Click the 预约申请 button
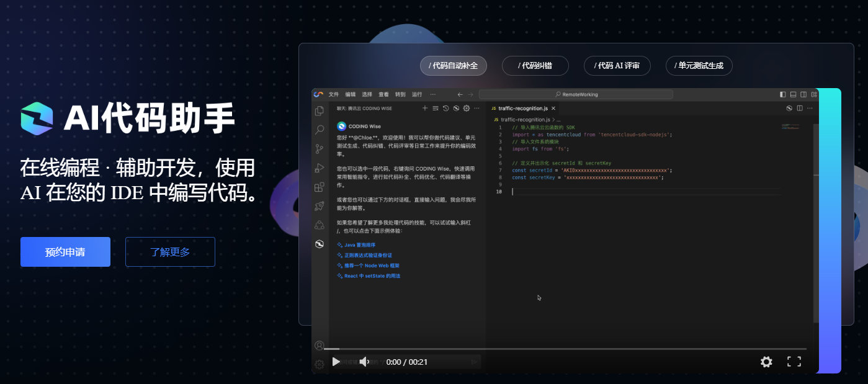Screen dimensions: 868x384 (65, 252)
